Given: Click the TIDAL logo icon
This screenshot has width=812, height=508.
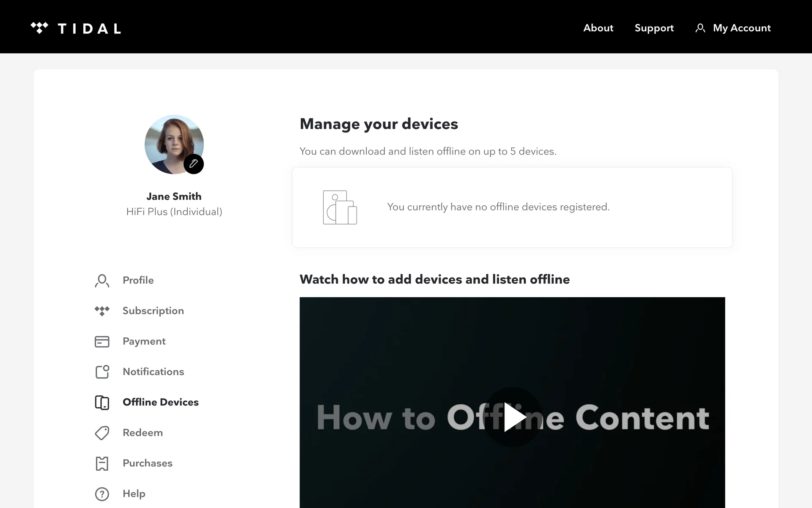Looking at the screenshot, I should pyautogui.click(x=39, y=28).
